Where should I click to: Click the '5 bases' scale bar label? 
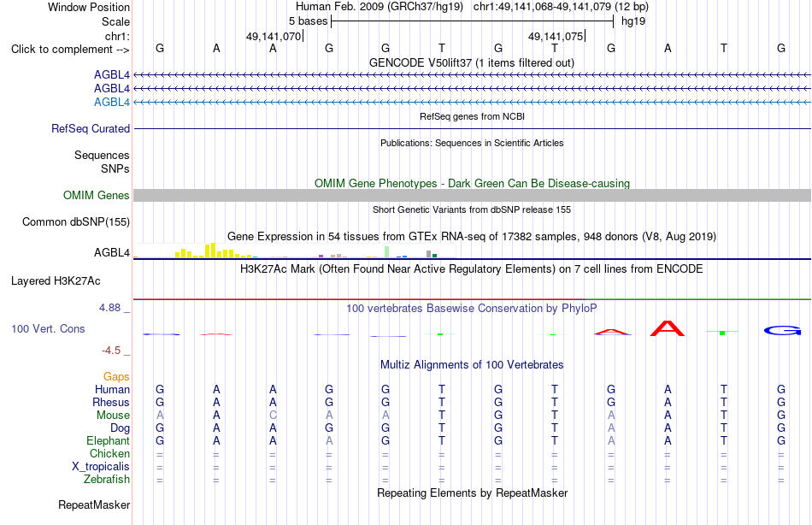(x=308, y=21)
